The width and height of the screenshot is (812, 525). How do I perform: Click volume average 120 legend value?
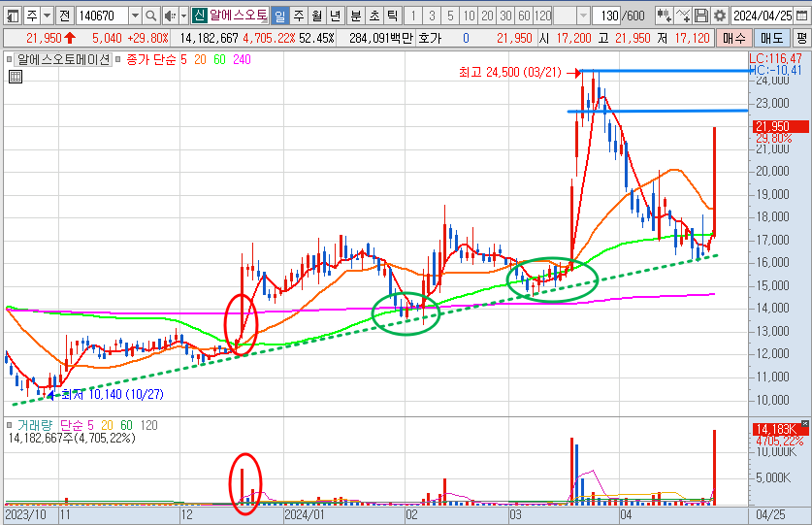tap(149, 425)
